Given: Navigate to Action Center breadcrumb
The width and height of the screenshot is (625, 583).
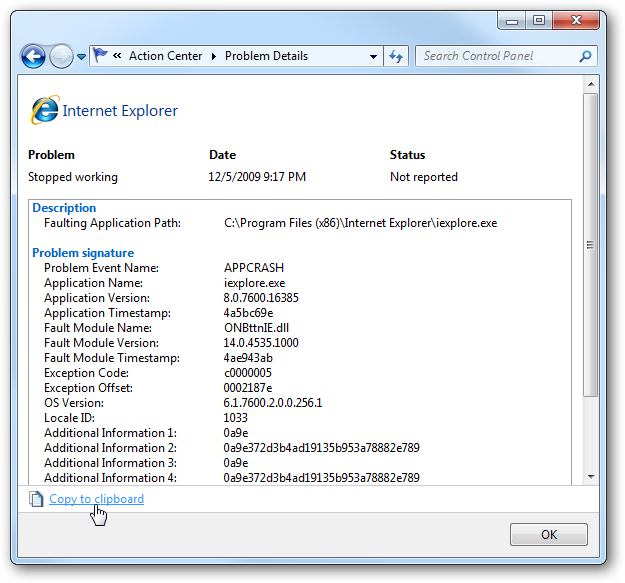Looking at the screenshot, I should point(165,56).
